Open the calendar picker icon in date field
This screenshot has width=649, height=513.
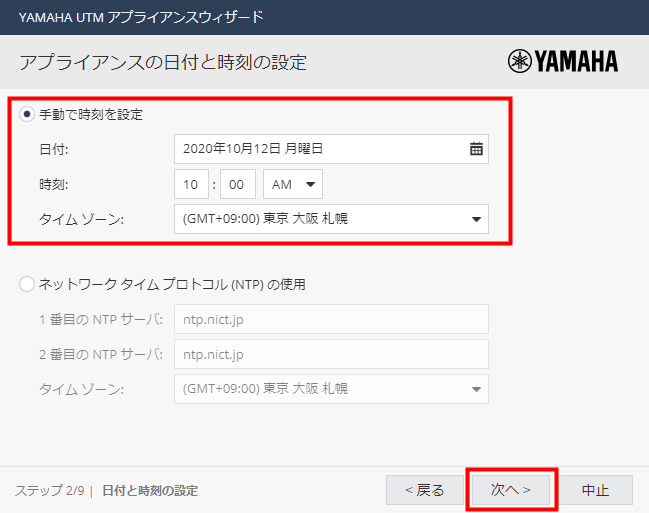pyautogui.click(x=476, y=149)
